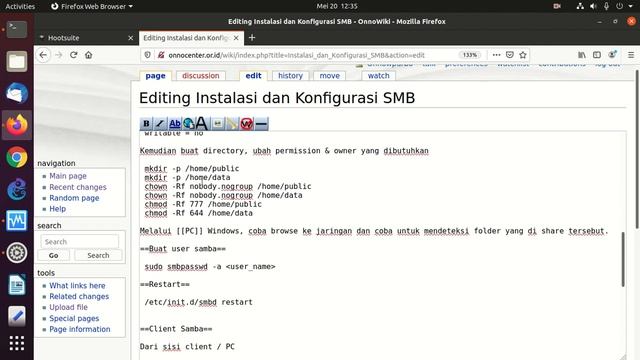This screenshot has width=640, height=360.
Task: Insert level 2 headline big A icon
Action: click(x=202, y=124)
